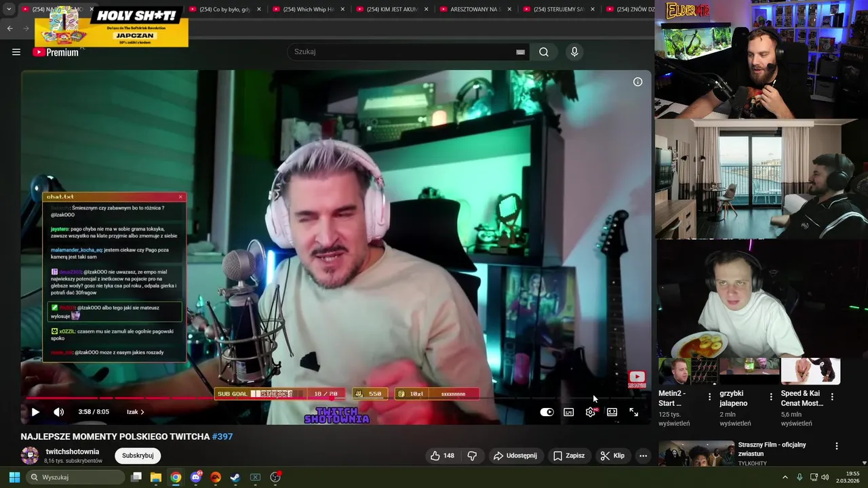Open Task View on the taskbar
868x488 pixels.
point(136,477)
